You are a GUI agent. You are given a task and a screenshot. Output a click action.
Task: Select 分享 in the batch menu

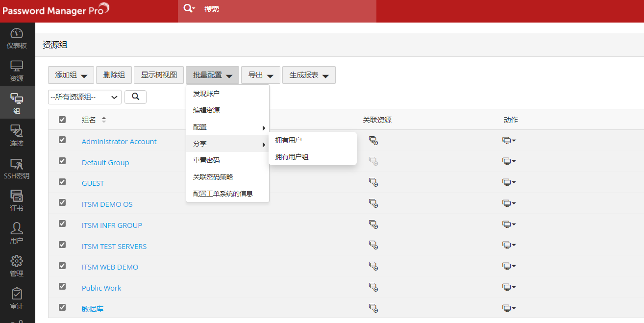(x=227, y=144)
